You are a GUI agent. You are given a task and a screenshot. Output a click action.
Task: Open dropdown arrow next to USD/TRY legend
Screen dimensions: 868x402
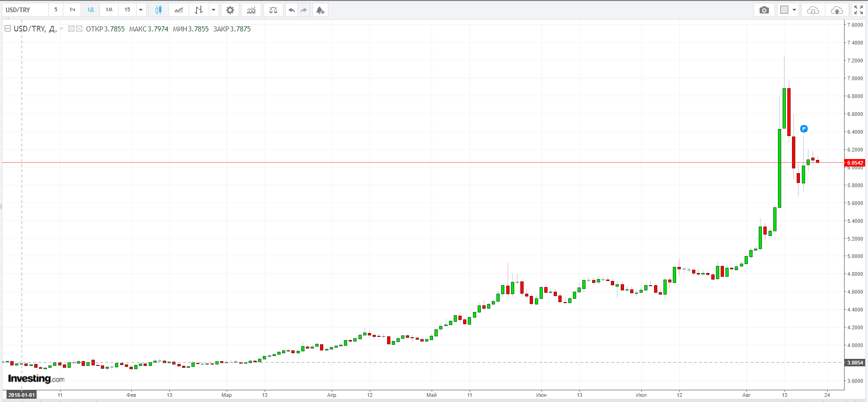(x=61, y=29)
